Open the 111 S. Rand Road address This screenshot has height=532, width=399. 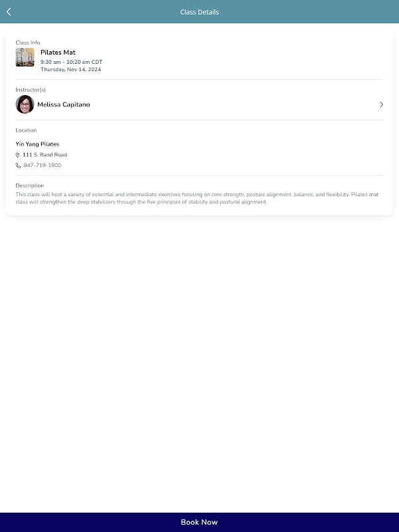(x=45, y=155)
